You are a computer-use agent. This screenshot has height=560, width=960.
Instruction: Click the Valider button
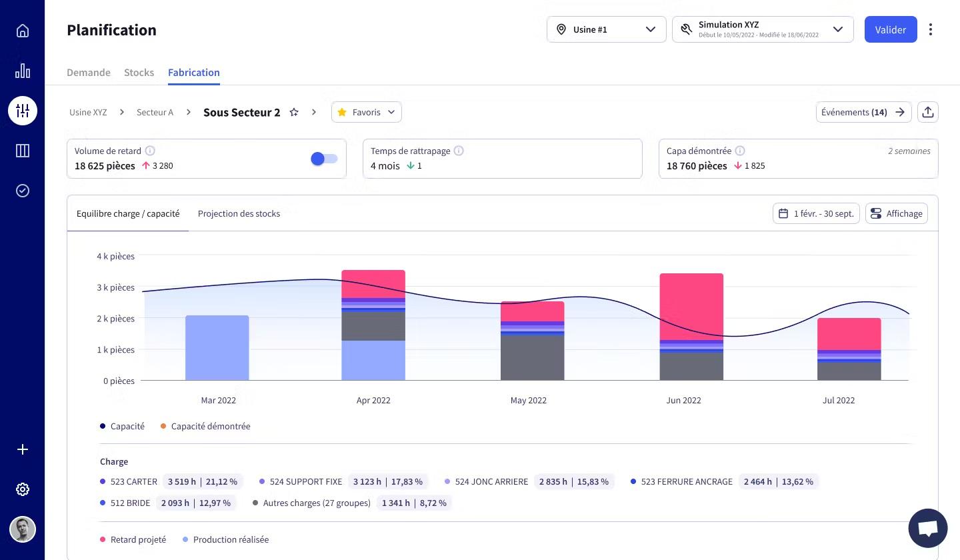pos(891,29)
